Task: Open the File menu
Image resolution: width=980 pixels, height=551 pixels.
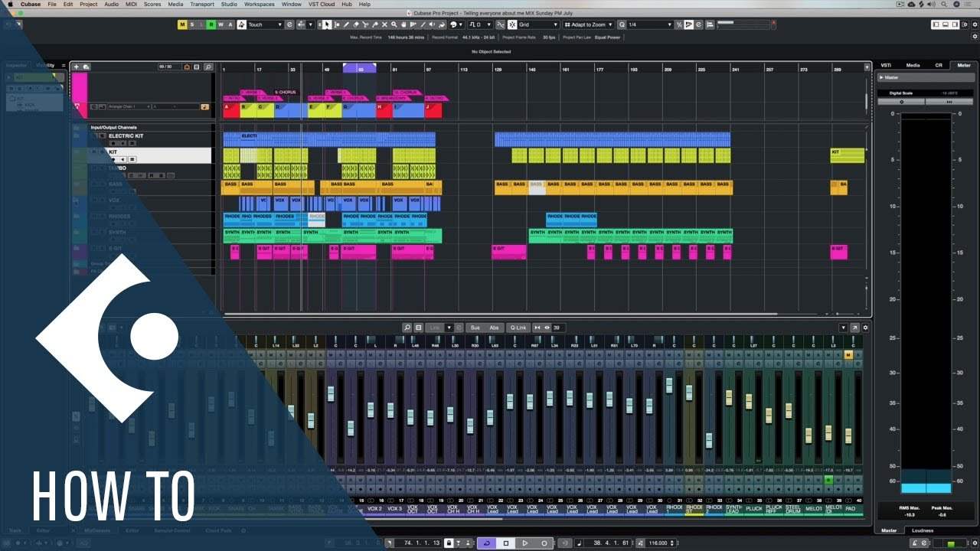Action: [x=52, y=4]
